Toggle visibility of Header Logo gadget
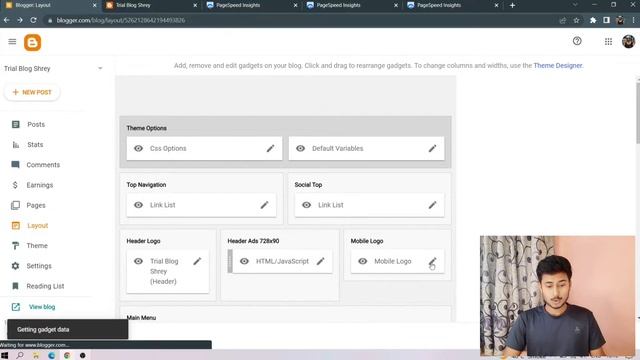The width and height of the screenshot is (640, 360). (x=138, y=261)
